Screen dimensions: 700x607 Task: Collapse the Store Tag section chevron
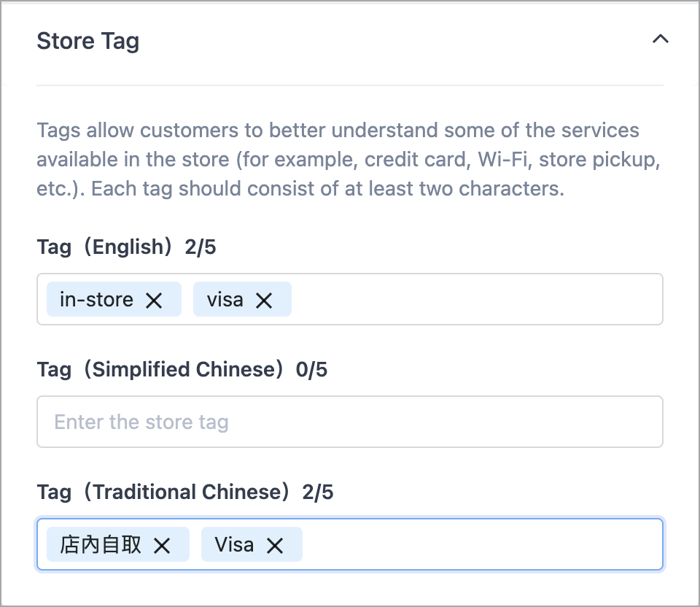pos(661,39)
